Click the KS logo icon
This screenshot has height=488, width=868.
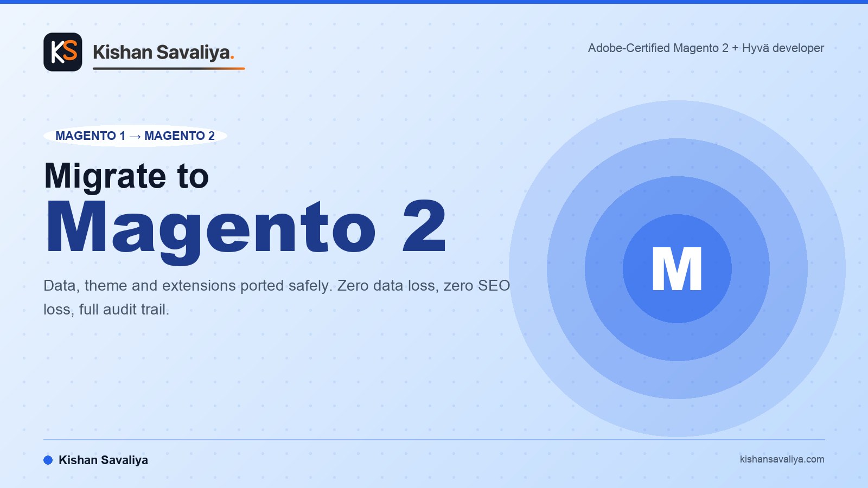click(x=63, y=52)
